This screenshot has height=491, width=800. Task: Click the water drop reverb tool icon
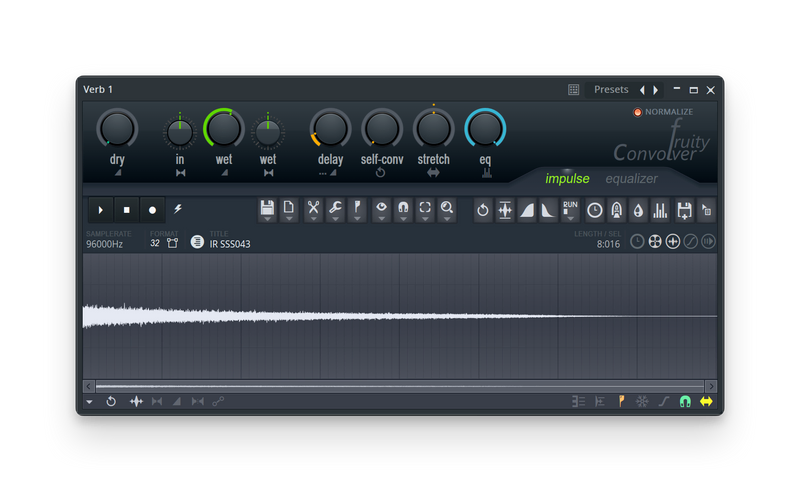638,210
